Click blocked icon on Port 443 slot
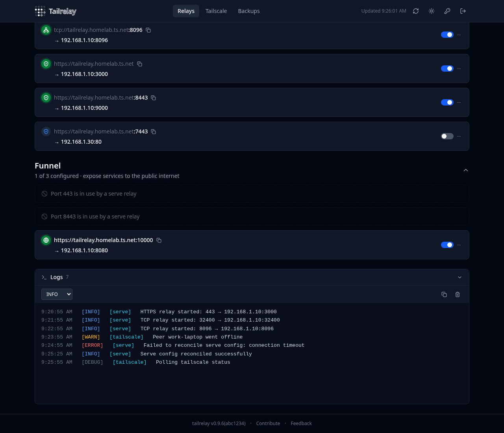Screen dimensions: 504x433 [44, 194]
